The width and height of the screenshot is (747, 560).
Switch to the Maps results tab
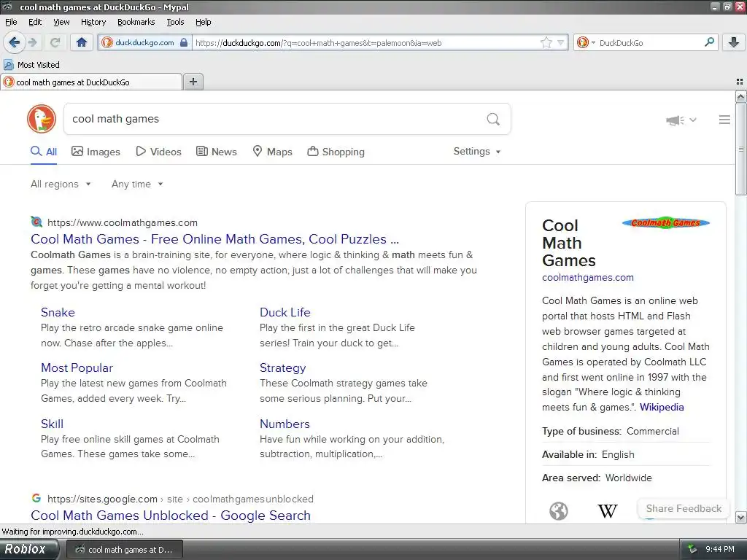(272, 152)
